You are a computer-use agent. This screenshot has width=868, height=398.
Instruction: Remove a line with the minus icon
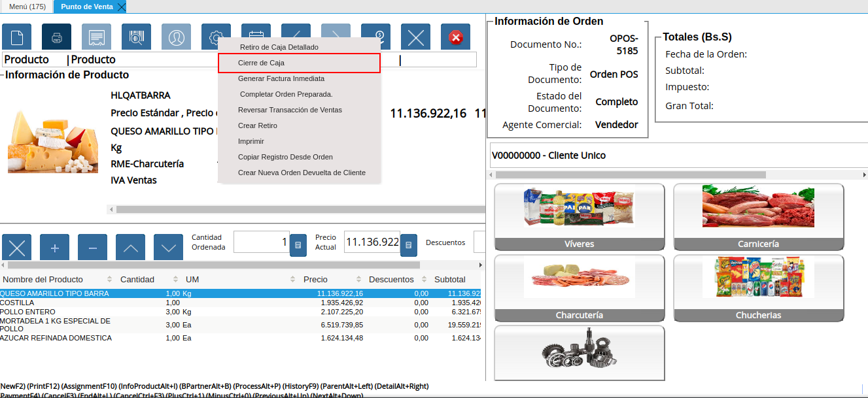coord(92,247)
